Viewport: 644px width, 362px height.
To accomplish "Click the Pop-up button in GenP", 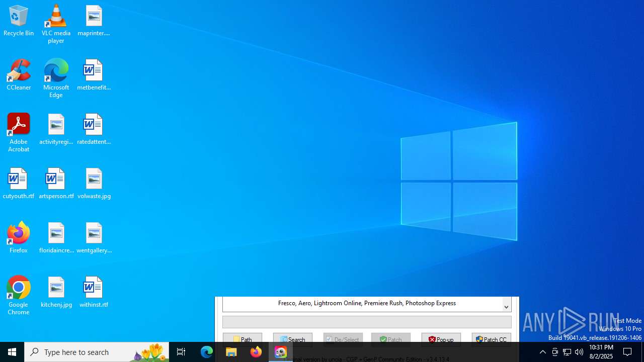I will pos(441,339).
